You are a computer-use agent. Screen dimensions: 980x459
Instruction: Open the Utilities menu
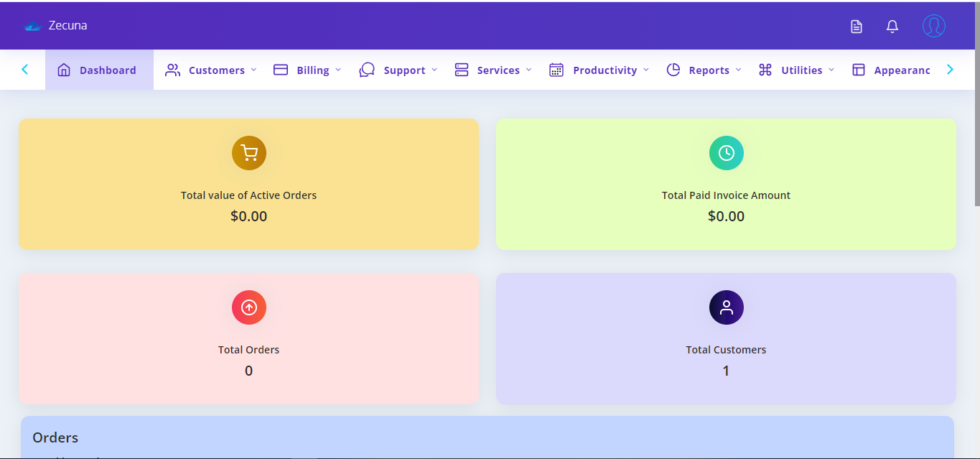pos(796,70)
